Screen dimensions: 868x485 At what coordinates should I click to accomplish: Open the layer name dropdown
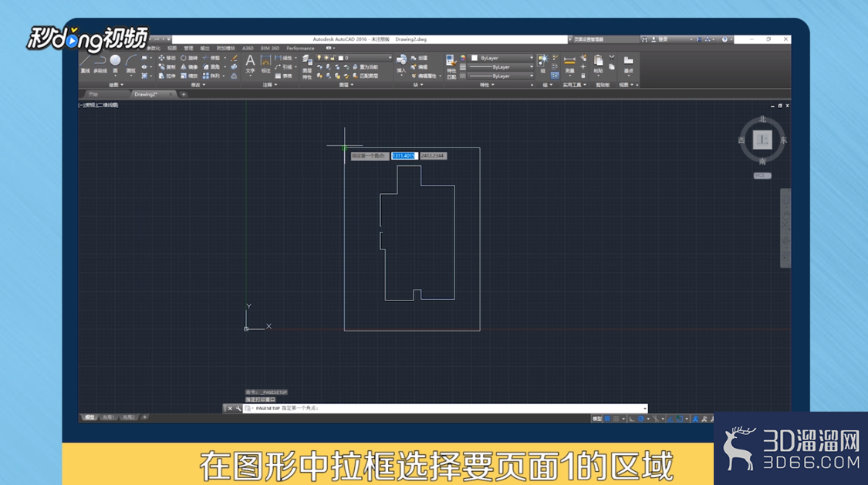390,58
